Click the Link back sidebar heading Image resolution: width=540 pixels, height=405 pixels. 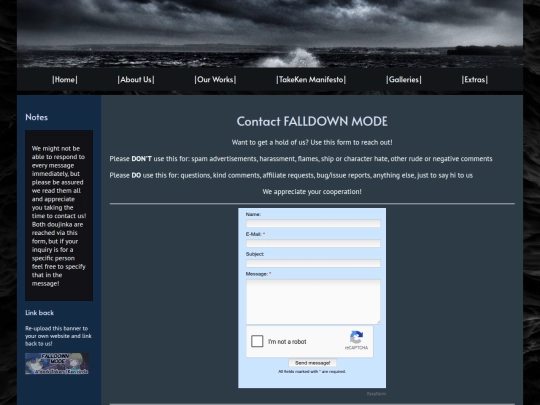(x=40, y=313)
